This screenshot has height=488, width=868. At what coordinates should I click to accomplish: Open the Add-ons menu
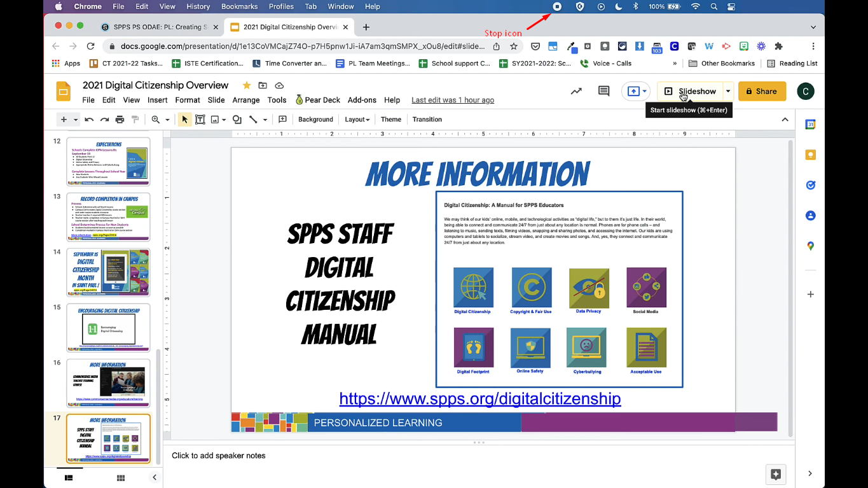click(x=362, y=100)
